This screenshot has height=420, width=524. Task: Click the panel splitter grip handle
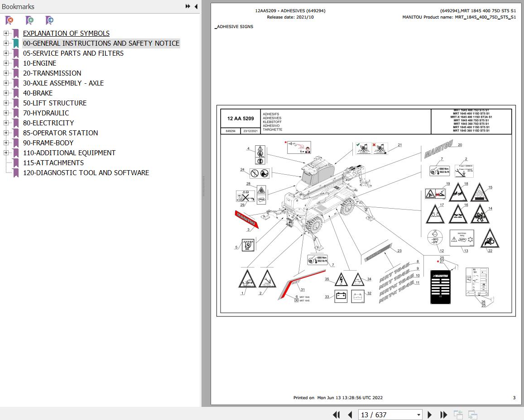pos(203,186)
